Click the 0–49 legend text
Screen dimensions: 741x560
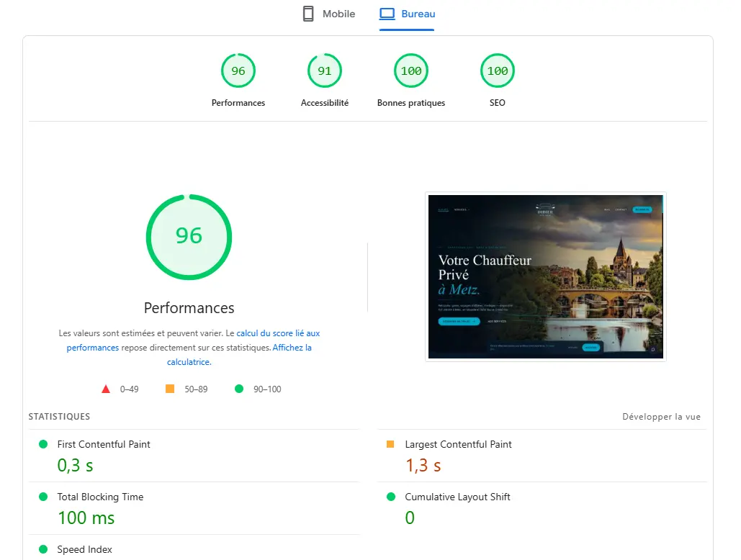(129, 389)
